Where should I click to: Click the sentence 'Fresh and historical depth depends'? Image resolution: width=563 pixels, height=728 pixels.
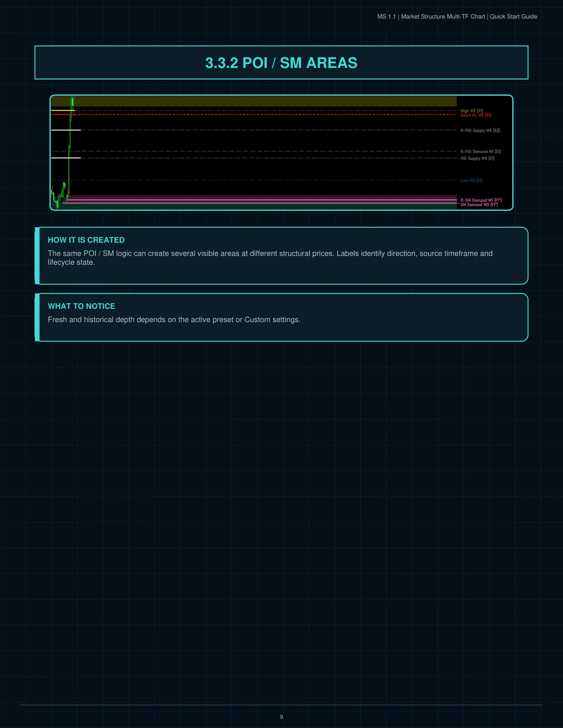(x=174, y=319)
